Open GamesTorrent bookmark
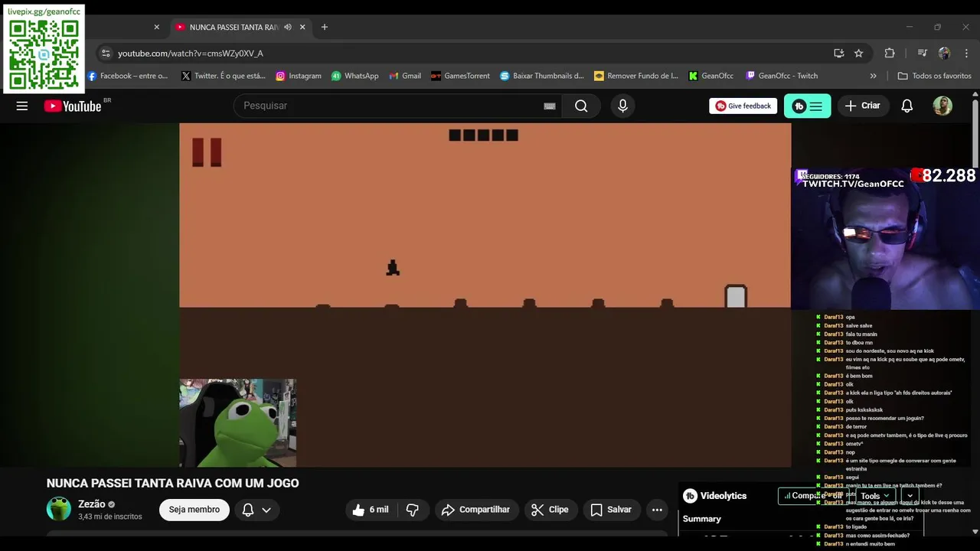The height and width of the screenshot is (551, 980). pos(461,76)
